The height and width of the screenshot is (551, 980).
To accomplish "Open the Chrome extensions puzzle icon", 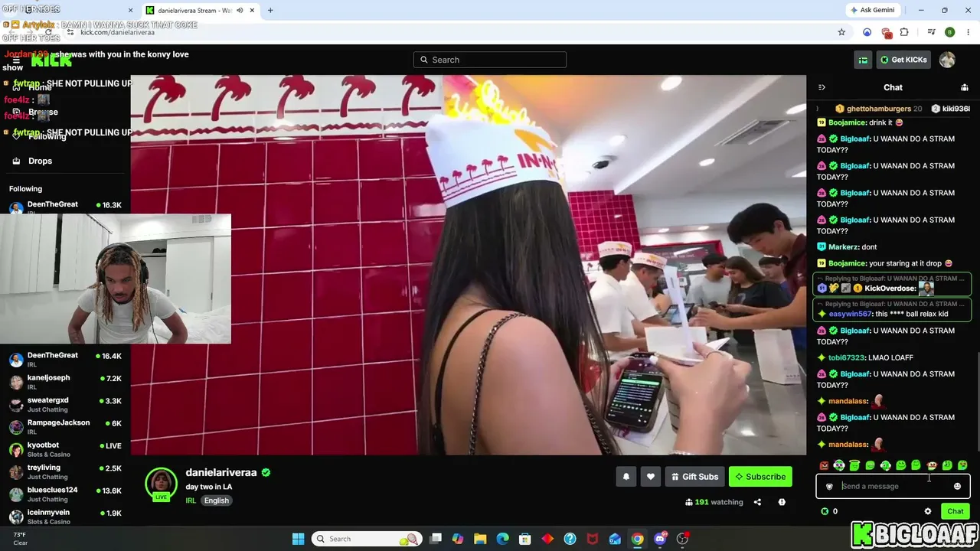I will (904, 32).
